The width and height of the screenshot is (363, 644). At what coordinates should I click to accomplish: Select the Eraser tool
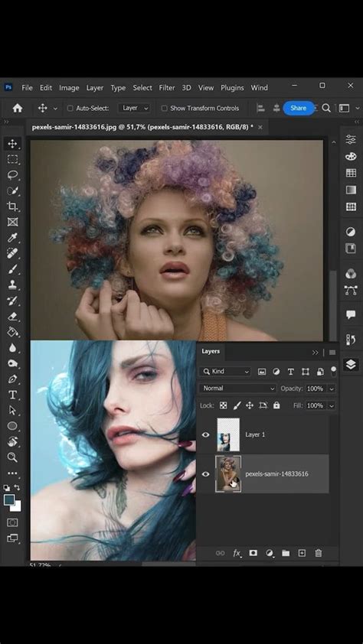(12, 316)
